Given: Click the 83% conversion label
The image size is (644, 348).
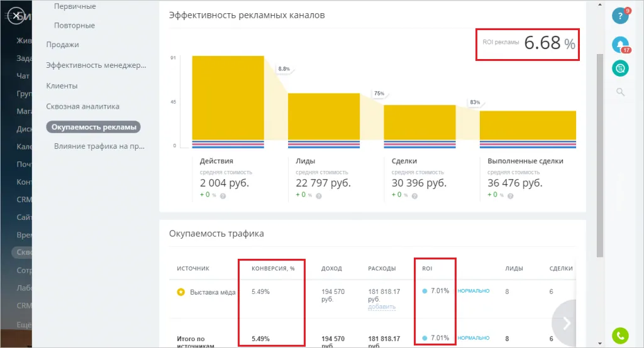Looking at the screenshot, I should point(475,102).
